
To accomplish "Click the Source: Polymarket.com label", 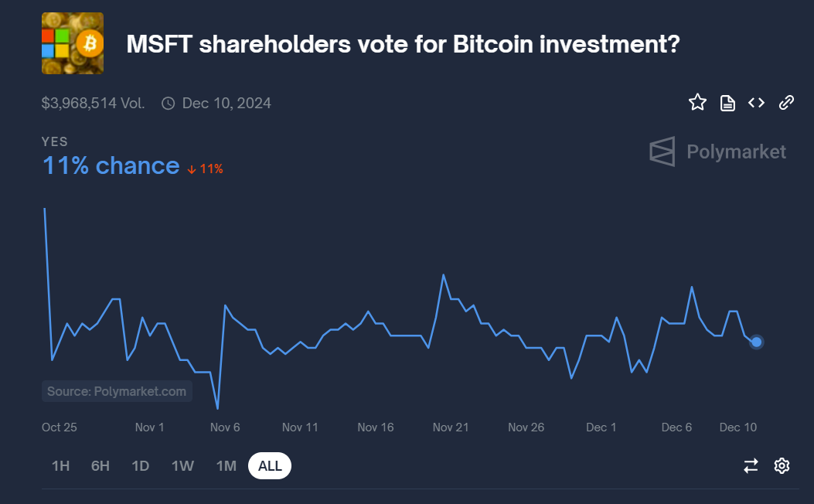I will [x=117, y=391].
